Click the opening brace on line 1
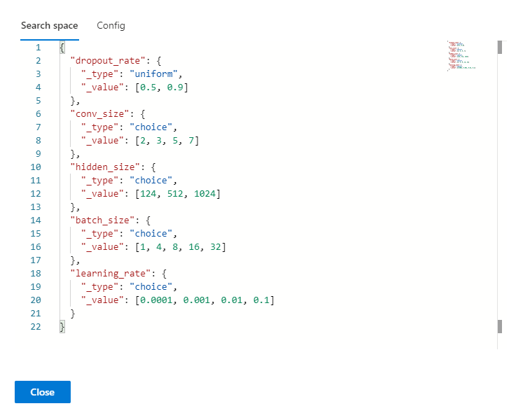 [x=62, y=48]
